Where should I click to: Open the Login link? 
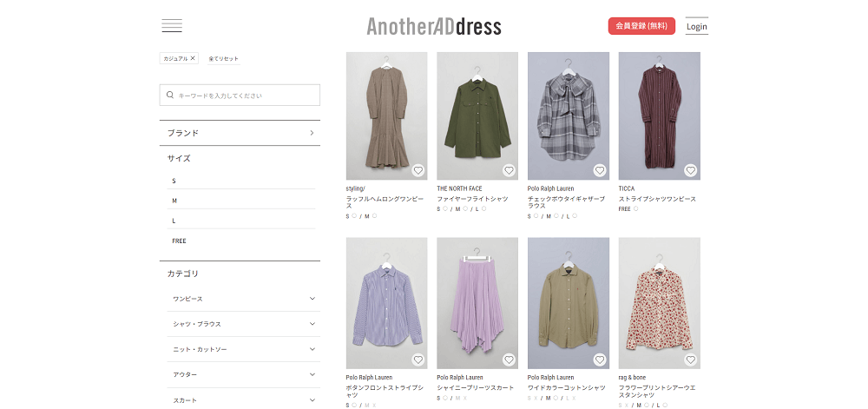click(696, 27)
